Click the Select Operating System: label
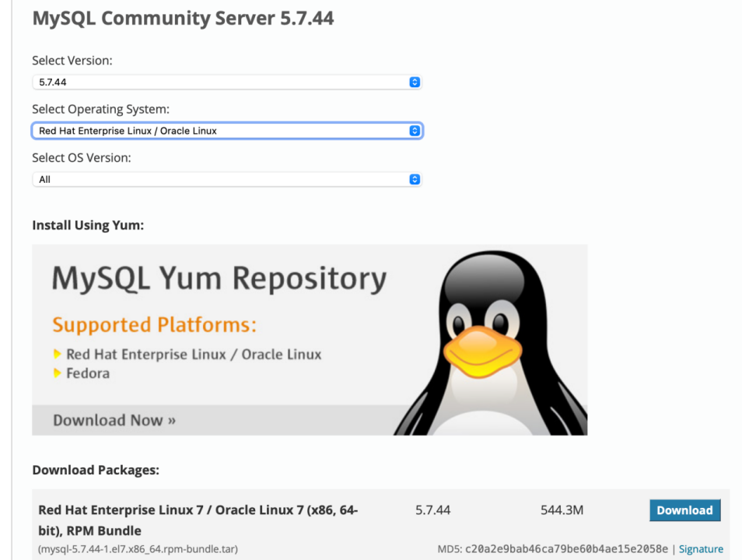The width and height of the screenshot is (742, 560). click(101, 110)
